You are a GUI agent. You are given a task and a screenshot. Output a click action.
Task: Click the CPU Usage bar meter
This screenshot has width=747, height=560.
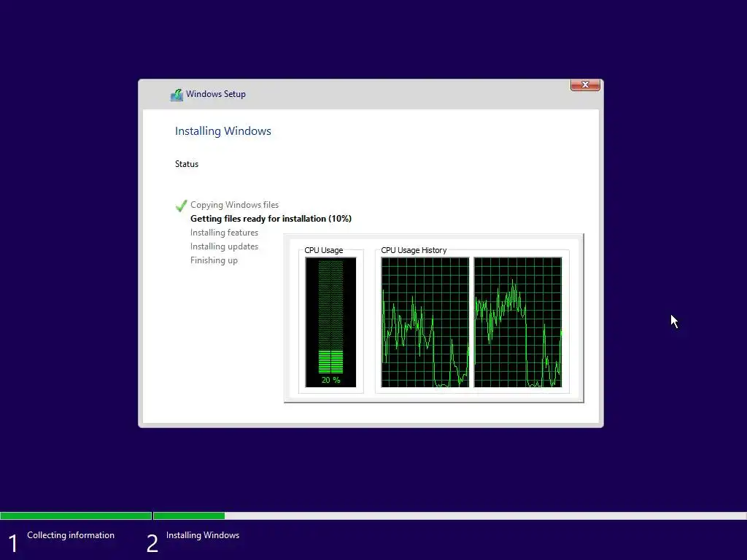click(330, 322)
